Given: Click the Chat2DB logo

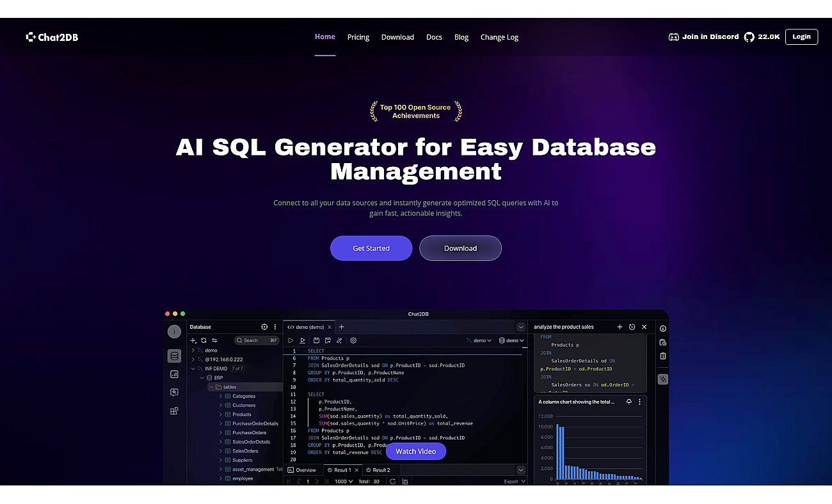Looking at the screenshot, I should (52, 37).
